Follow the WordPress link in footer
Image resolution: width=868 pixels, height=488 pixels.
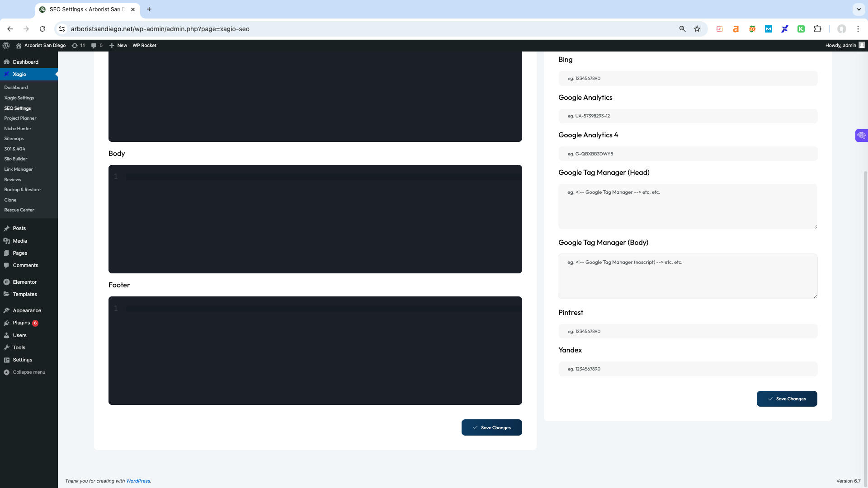138,481
